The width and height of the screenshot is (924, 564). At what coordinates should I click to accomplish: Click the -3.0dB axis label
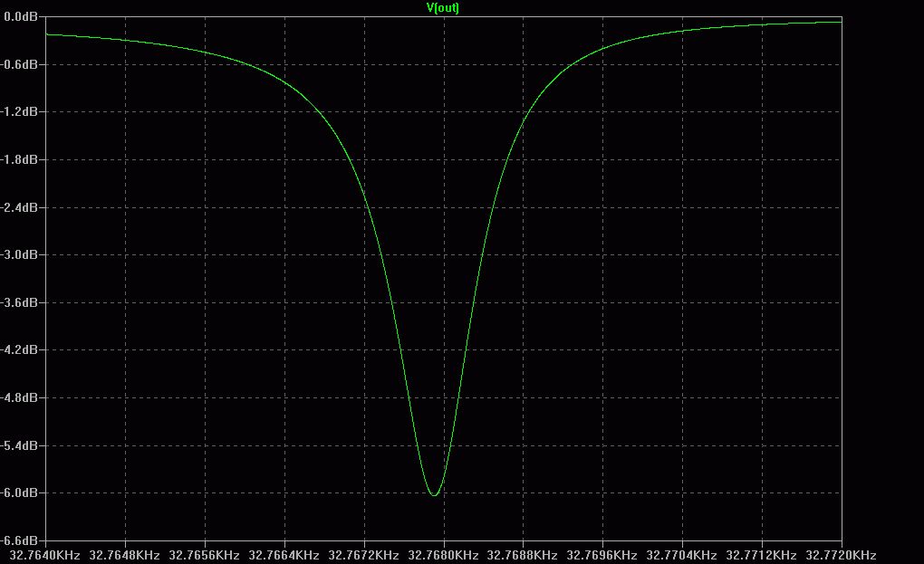click(x=19, y=255)
